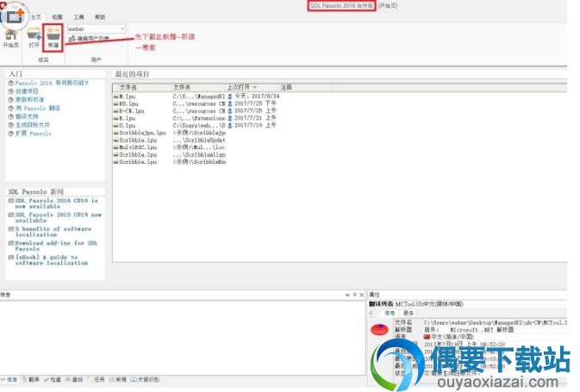Screen dimensions: 580x392
Task: Switch to the 信息 bottom panel tab
Action: pyautogui.click(x=9, y=379)
